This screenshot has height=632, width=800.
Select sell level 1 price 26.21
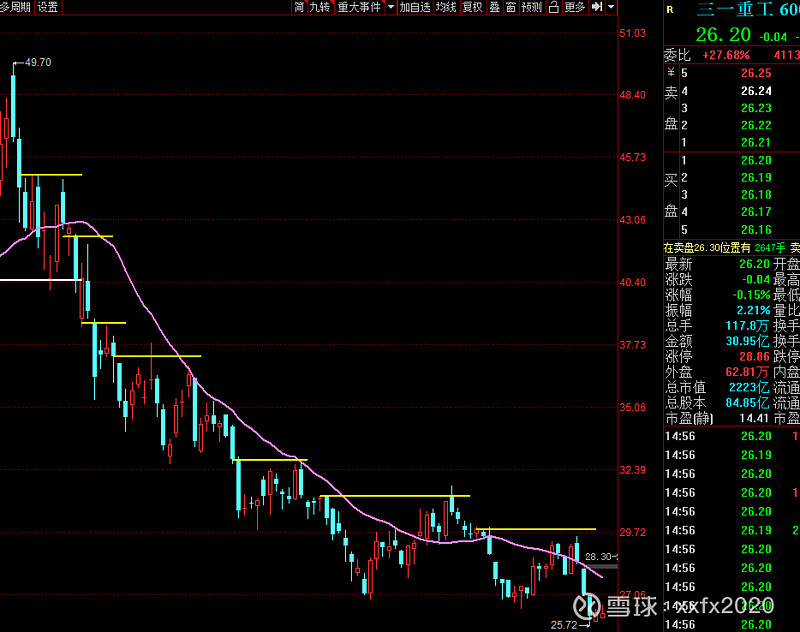[756, 143]
